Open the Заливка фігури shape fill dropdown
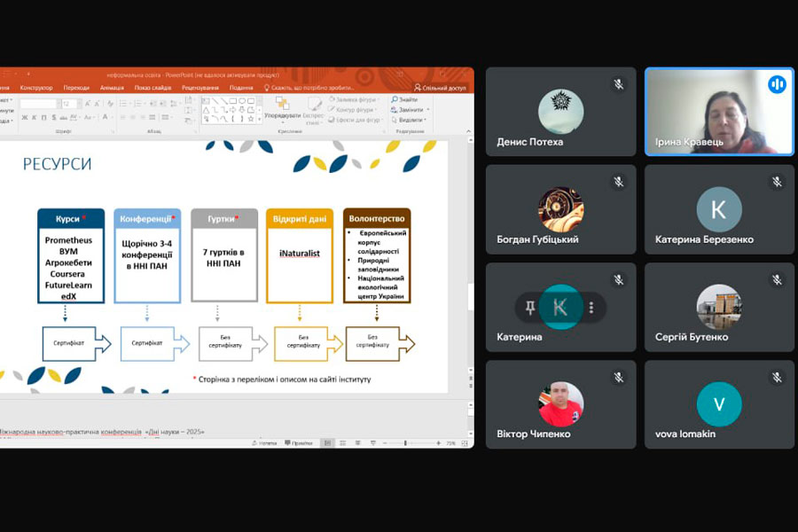The height and width of the screenshot is (532, 798). tap(353, 100)
